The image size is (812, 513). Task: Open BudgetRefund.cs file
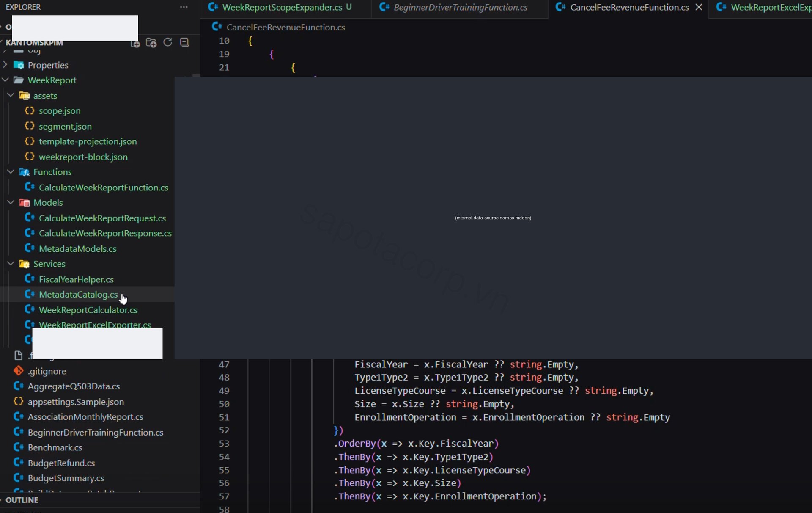point(61,463)
